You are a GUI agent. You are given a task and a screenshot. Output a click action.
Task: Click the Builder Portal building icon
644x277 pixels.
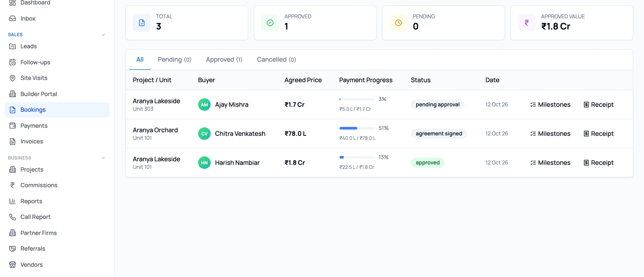(x=13, y=94)
